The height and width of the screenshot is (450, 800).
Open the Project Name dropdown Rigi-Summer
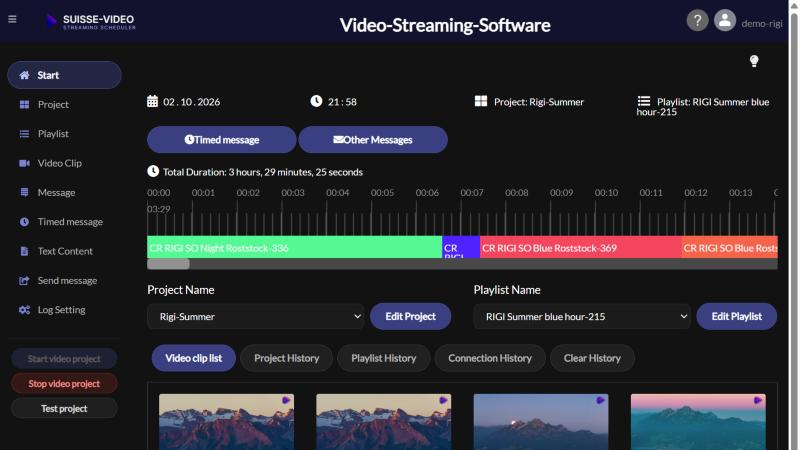click(x=256, y=316)
